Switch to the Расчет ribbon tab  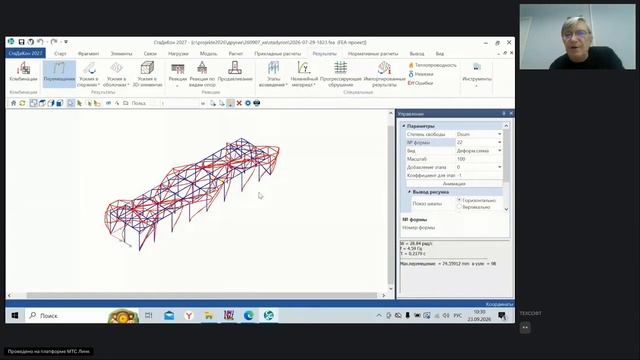coord(236,53)
